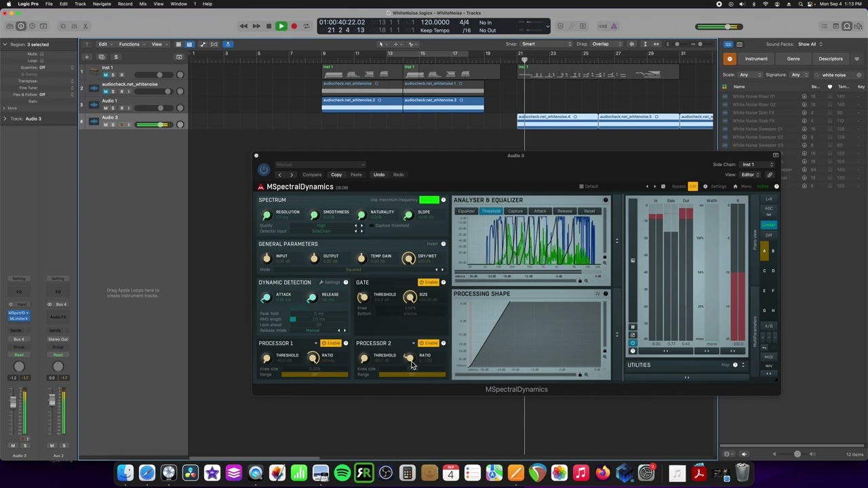Switch to the Equalizer tab in analyser
This screenshot has width=868, height=488.
coord(467,211)
